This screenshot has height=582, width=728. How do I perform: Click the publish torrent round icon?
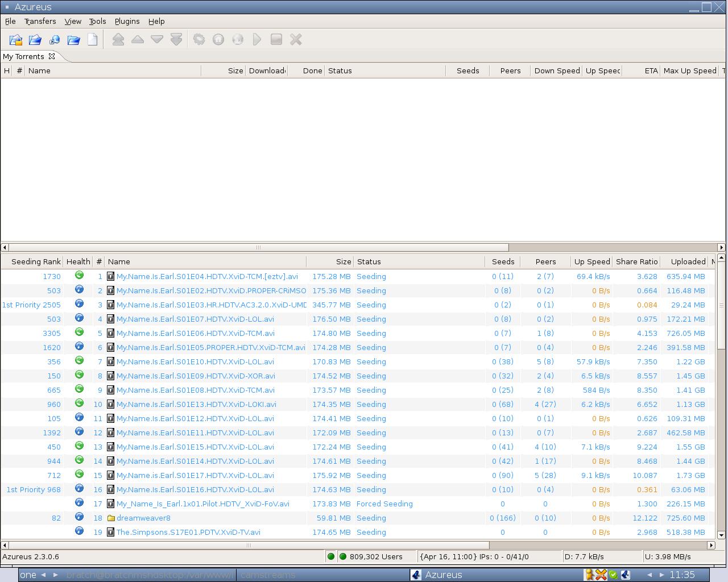pyautogui.click(x=238, y=40)
